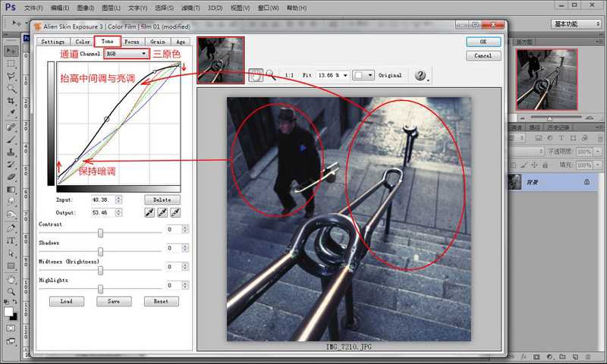The width and height of the screenshot is (607, 364).
Task: Click the Input value field
Action: [x=103, y=199]
